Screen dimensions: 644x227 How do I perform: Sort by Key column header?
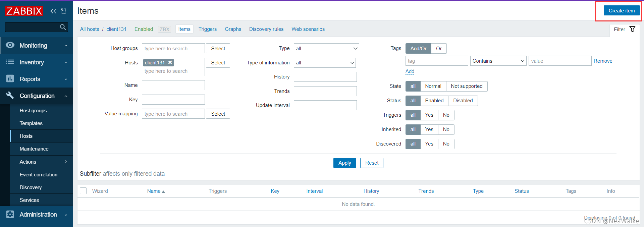[x=275, y=191]
